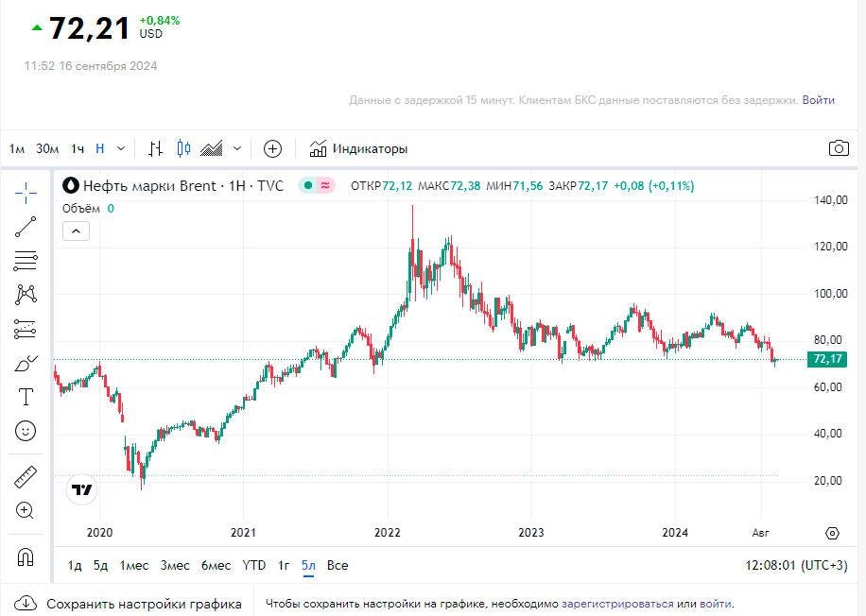
Task: Toggle the magnet snap mode
Action: click(x=26, y=556)
